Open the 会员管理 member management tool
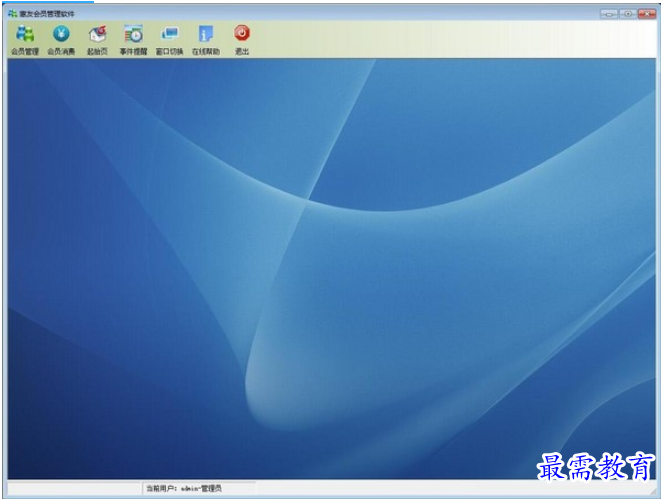This screenshot has width=661, height=499. point(25,40)
